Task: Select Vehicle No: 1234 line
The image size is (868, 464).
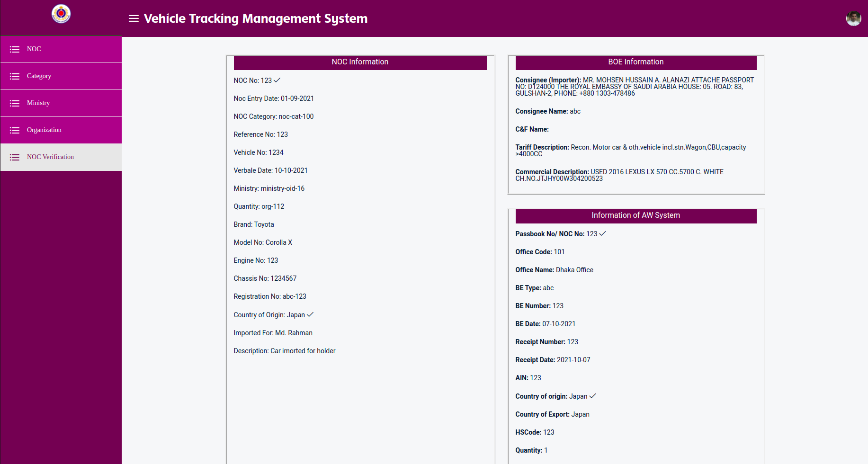Action: coord(259,152)
